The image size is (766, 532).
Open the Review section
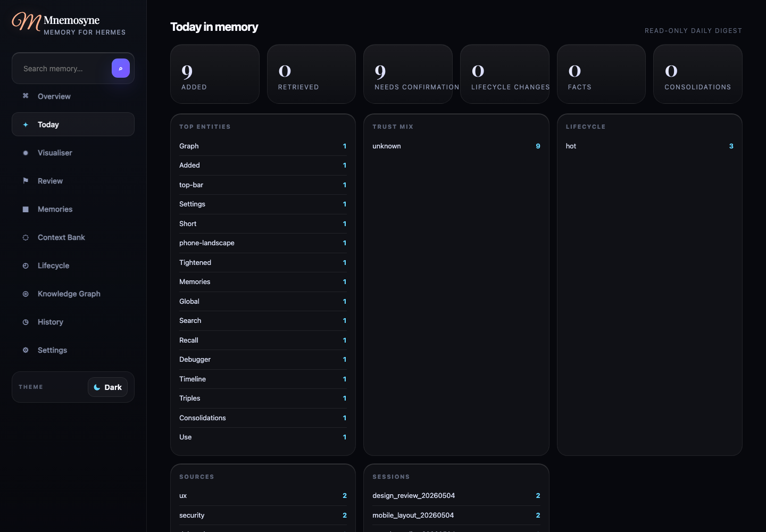click(73, 181)
